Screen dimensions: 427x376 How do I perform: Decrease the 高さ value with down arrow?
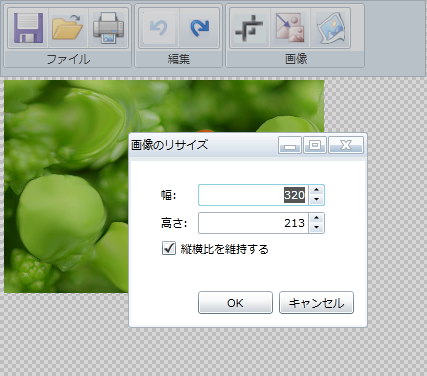coord(316,228)
